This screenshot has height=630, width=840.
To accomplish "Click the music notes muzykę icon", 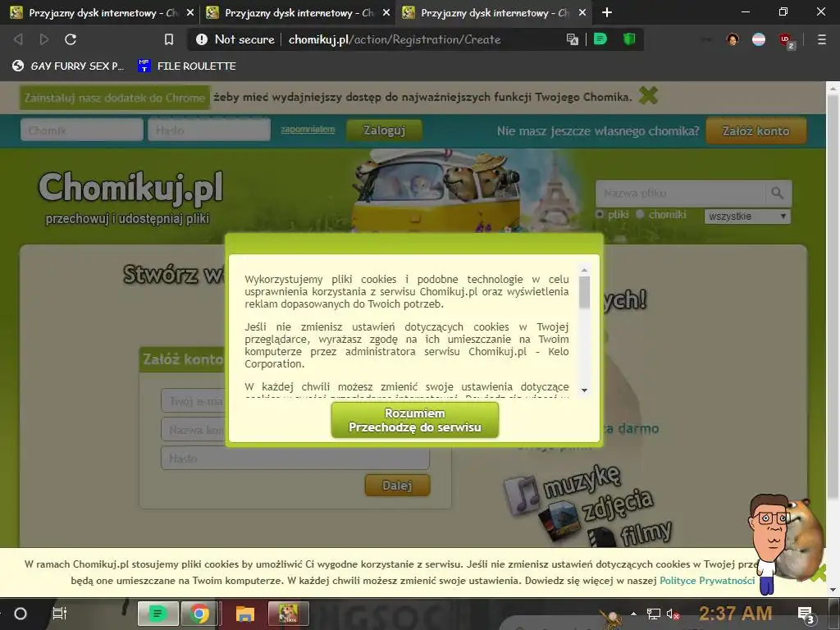I will tap(521, 495).
